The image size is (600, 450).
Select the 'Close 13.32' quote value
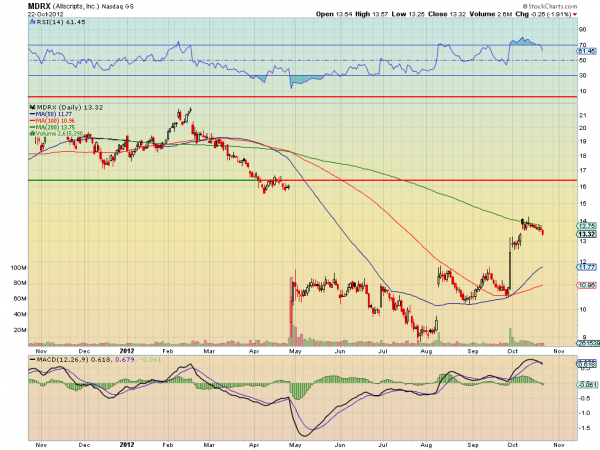pos(447,14)
